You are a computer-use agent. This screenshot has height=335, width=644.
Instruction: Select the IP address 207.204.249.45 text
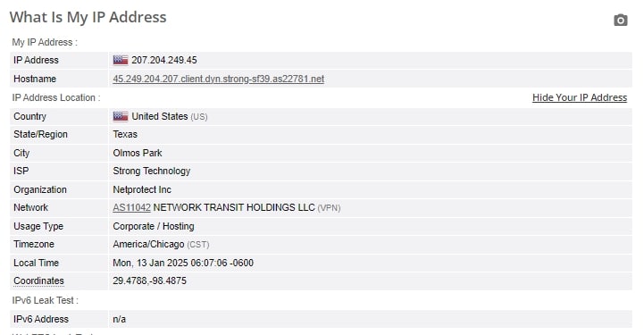(164, 61)
